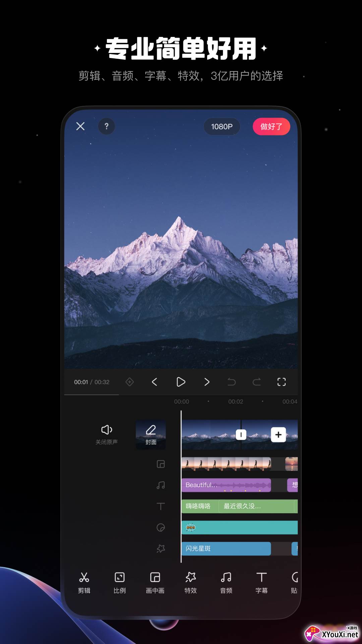Open help via the question mark icon
Viewport: 362px width, 644px height.
[x=107, y=126]
